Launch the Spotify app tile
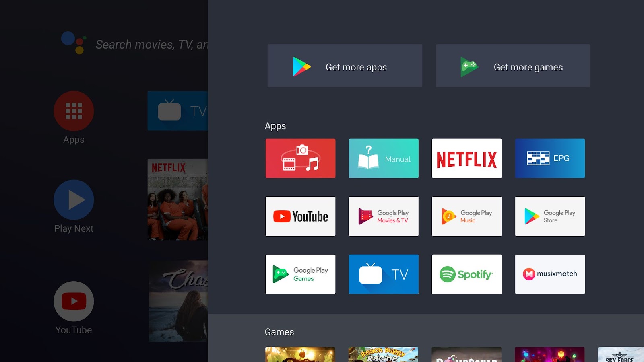644x362 pixels. (x=467, y=274)
